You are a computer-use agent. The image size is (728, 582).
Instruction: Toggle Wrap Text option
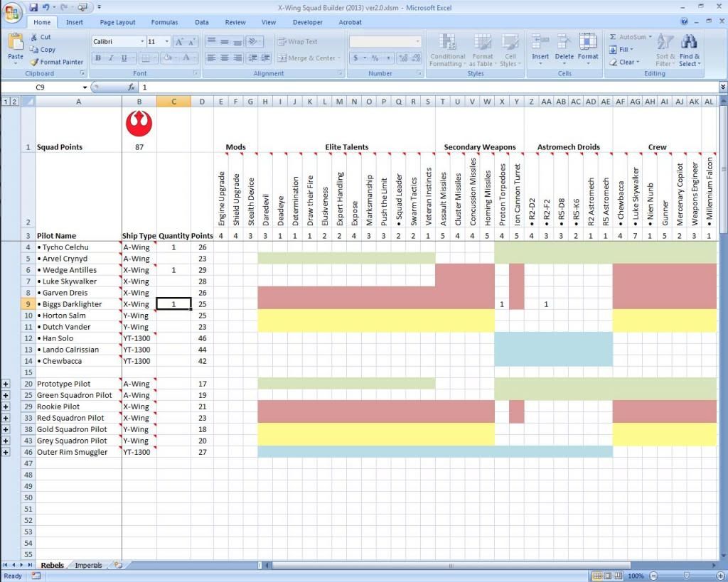(x=298, y=41)
